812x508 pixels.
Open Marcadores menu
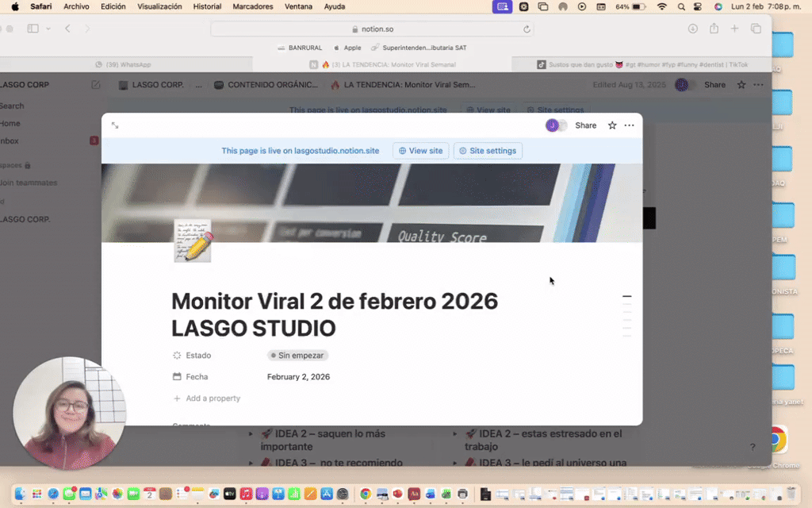click(x=253, y=6)
